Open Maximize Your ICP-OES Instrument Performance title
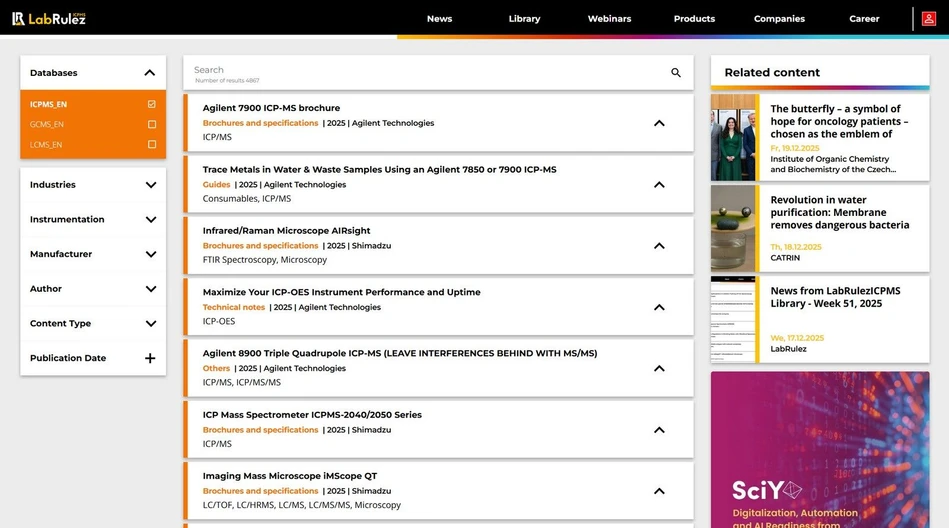 (x=341, y=292)
